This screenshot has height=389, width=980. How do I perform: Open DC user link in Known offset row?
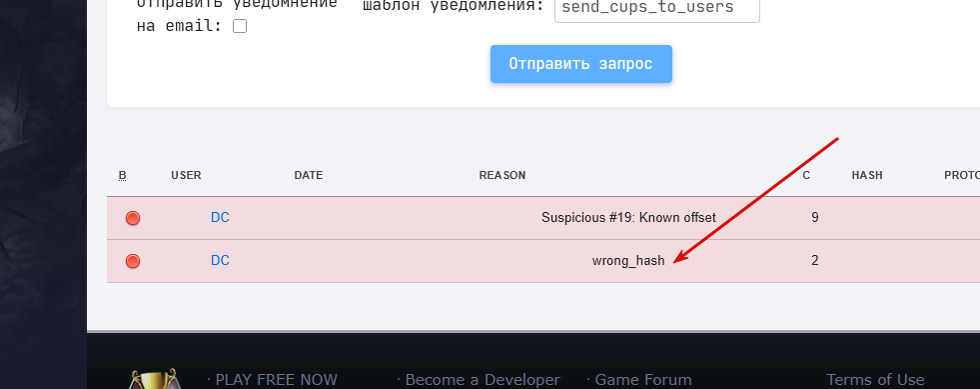[x=220, y=218]
